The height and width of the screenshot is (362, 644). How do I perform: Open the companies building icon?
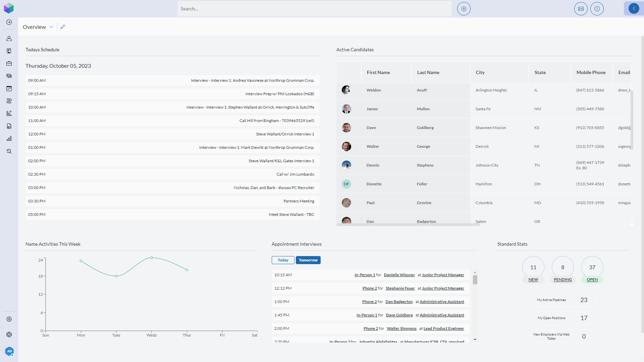pyautogui.click(x=9, y=51)
